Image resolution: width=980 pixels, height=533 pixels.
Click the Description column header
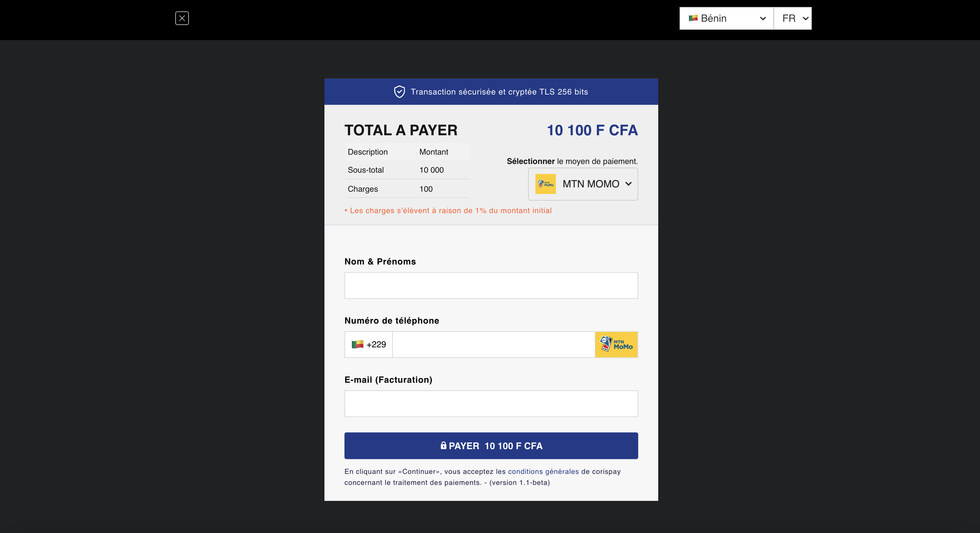point(367,152)
